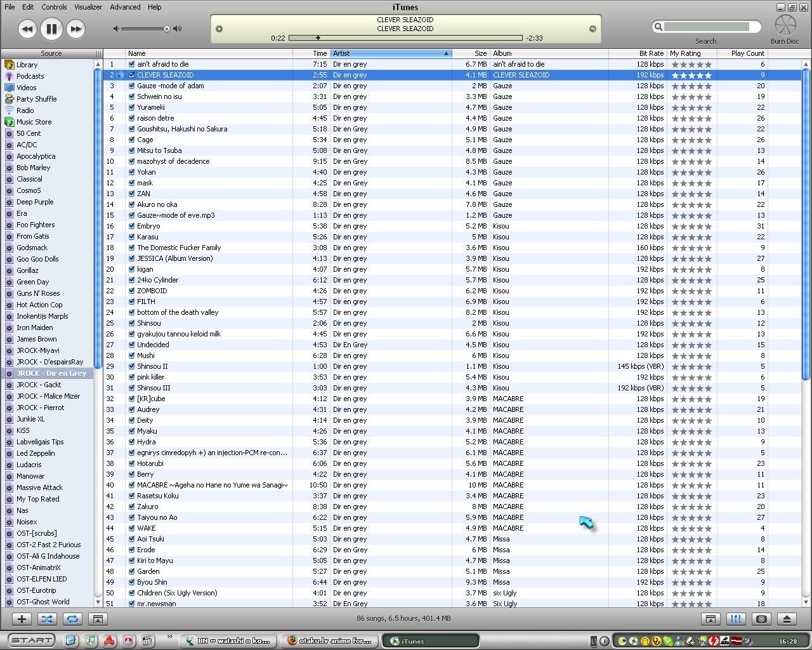
Task: Click the add playlist plus button
Action: (x=22, y=619)
